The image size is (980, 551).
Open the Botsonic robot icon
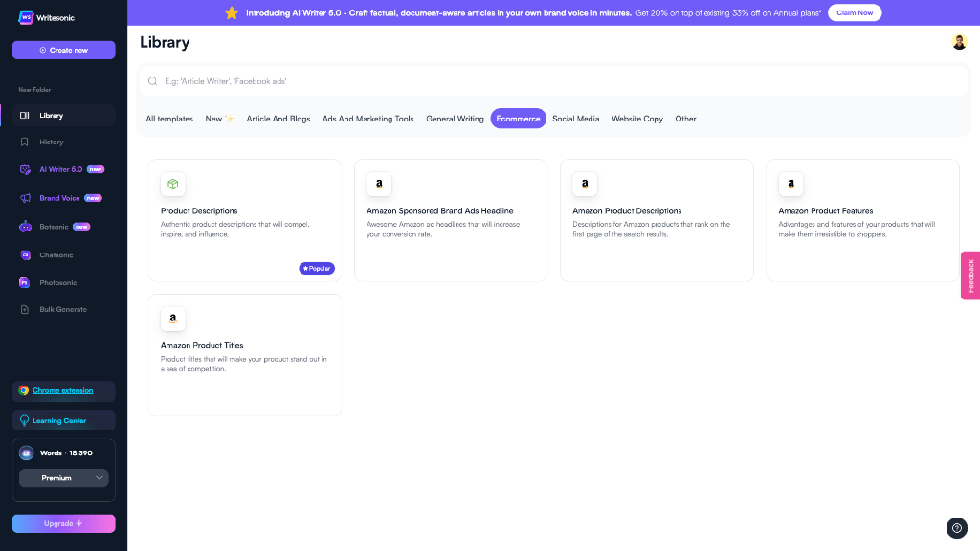(x=25, y=227)
